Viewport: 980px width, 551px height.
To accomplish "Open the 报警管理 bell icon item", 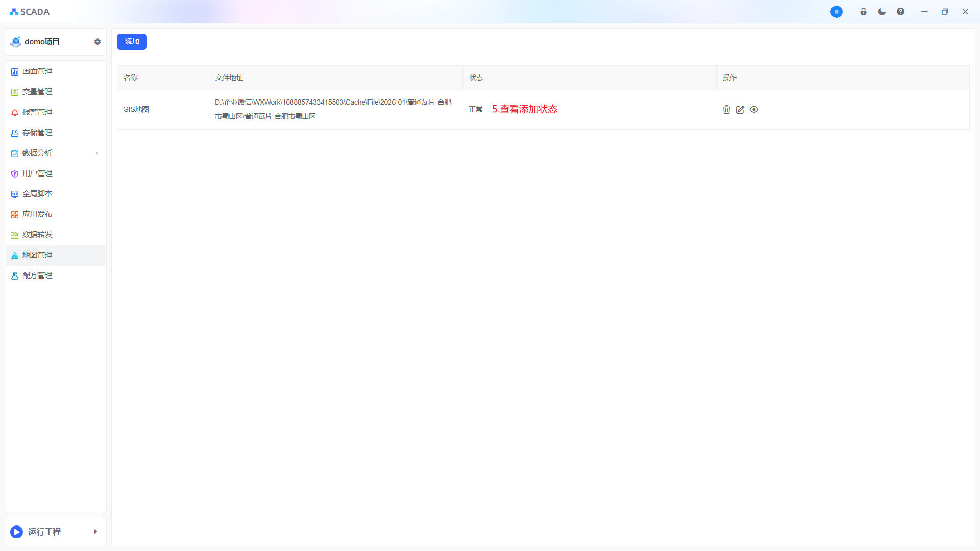I will point(37,112).
